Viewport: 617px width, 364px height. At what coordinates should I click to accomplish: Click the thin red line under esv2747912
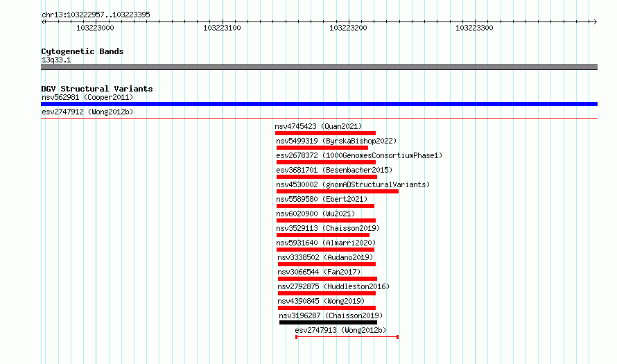pyautogui.click(x=319, y=118)
